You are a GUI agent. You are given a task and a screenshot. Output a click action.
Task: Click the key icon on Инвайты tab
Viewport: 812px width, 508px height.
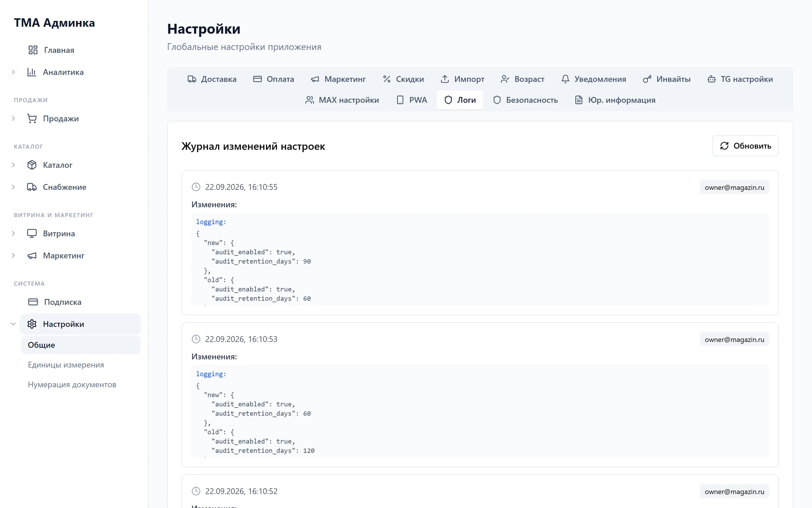[647, 79]
